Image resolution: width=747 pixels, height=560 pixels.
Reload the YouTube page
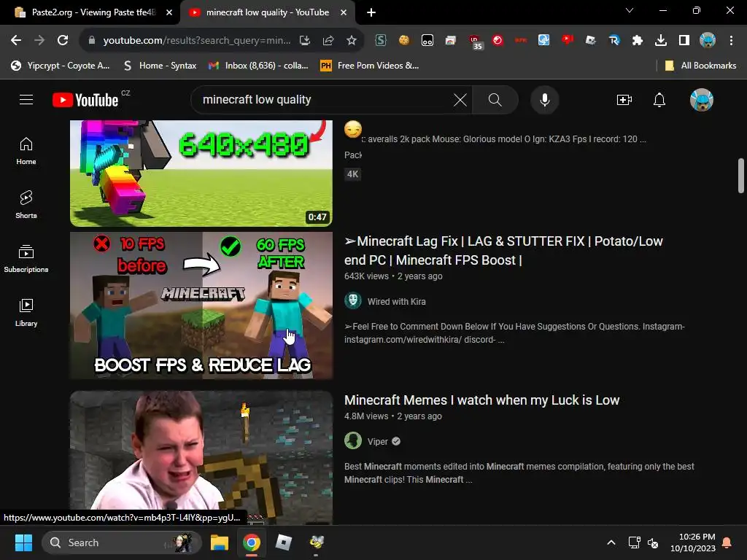[63, 41]
